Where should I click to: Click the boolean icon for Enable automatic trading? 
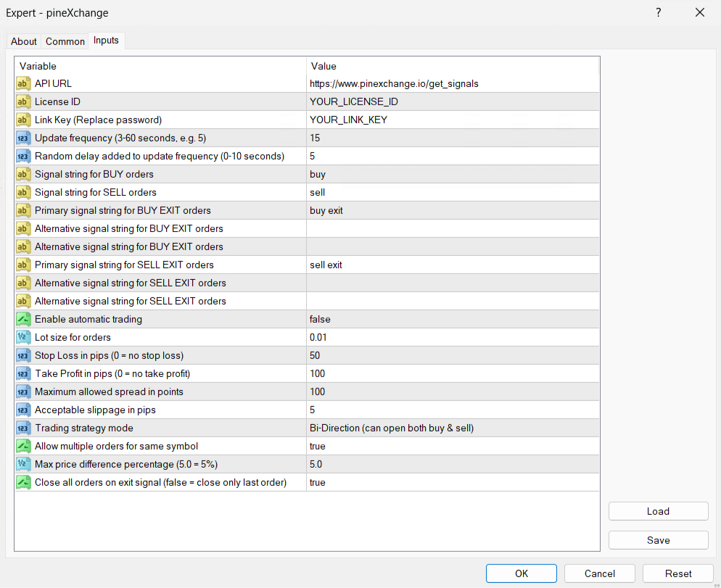[x=23, y=319]
